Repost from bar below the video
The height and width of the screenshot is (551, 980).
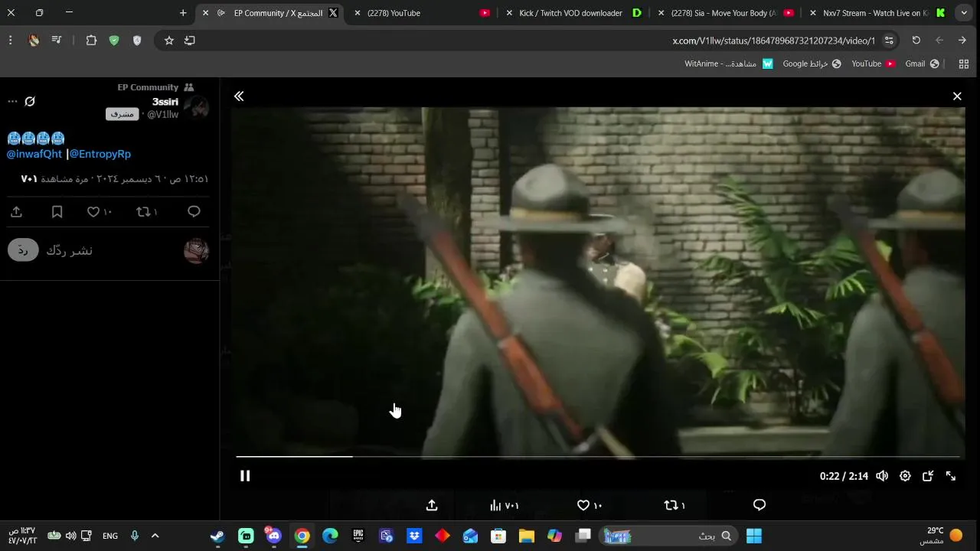[x=675, y=505]
